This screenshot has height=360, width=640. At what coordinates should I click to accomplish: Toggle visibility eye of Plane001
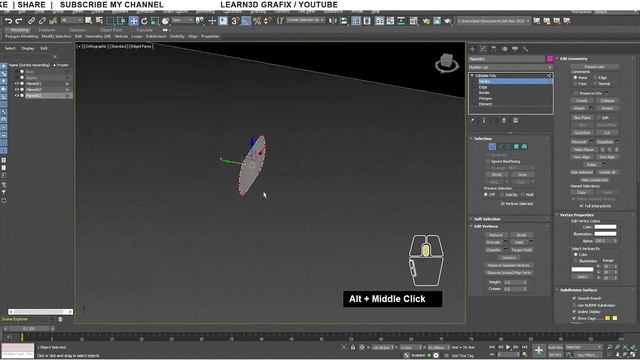tap(17, 84)
